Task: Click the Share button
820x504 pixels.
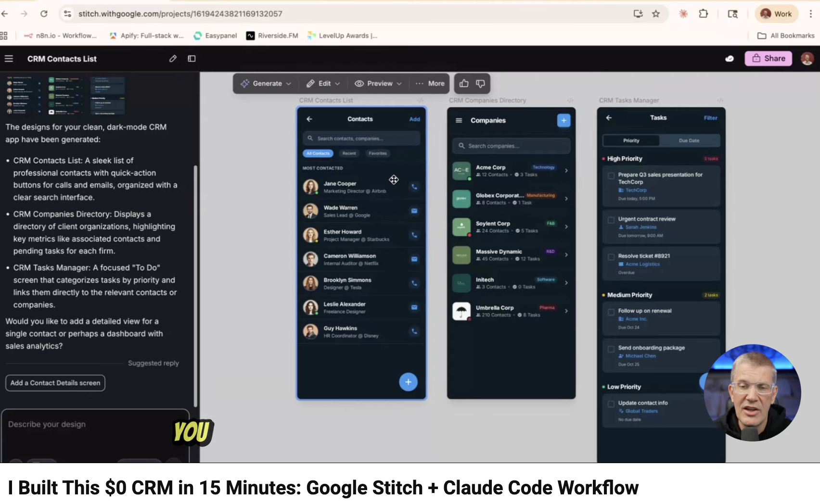Action: [769, 58]
